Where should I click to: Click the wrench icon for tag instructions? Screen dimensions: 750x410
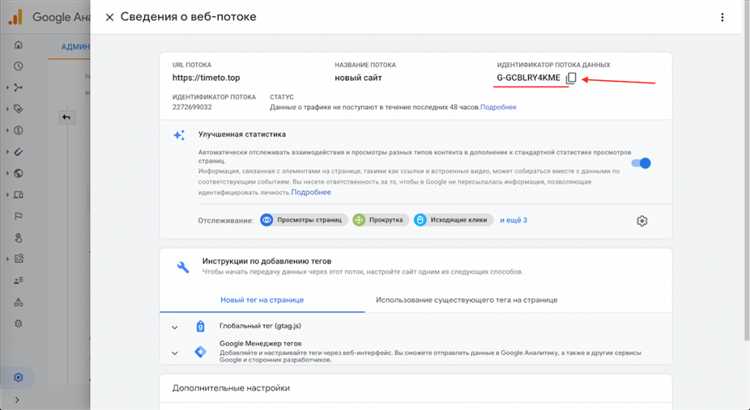pyautogui.click(x=183, y=267)
